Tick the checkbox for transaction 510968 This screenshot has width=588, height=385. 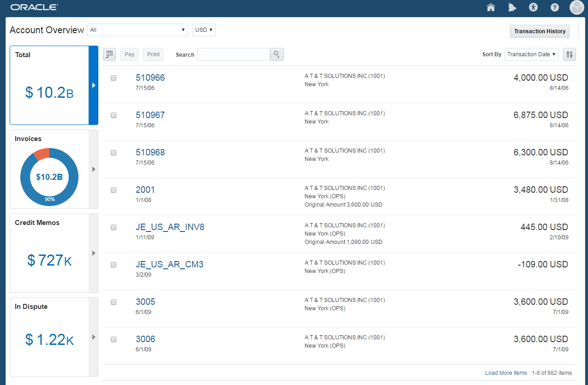tap(114, 153)
